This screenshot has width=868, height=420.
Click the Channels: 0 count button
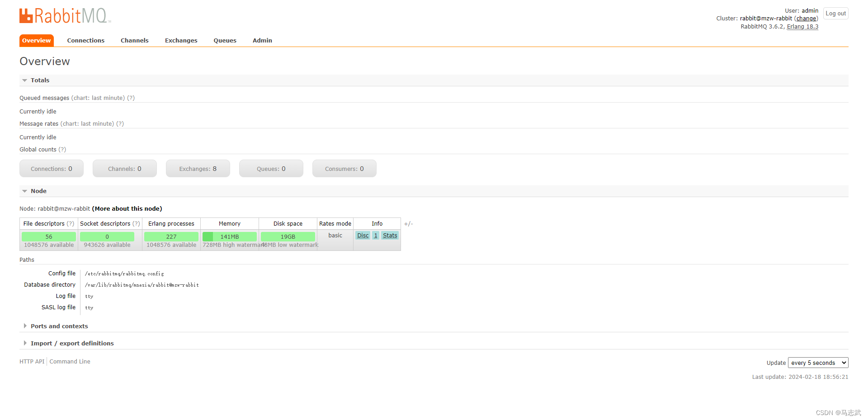tap(125, 169)
